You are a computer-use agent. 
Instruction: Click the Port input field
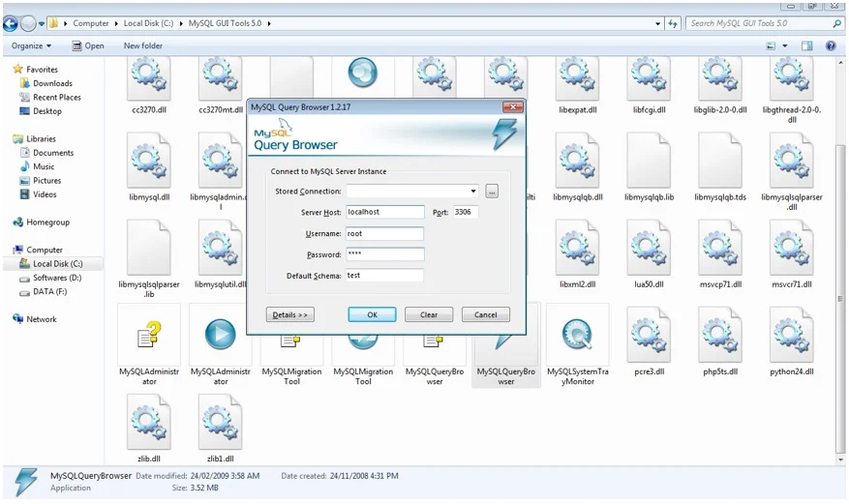click(x=466, y=212)
